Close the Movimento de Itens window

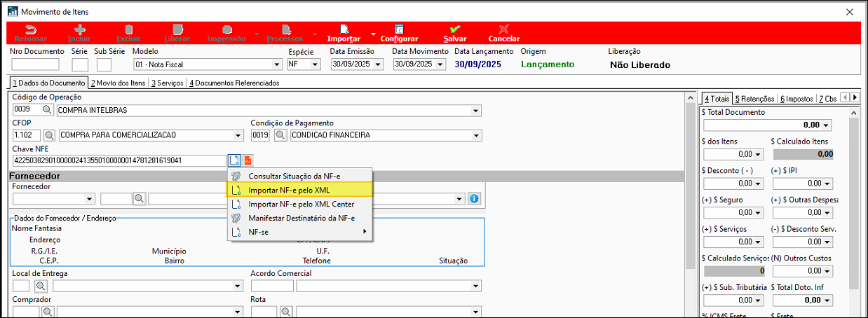[850, 12]
